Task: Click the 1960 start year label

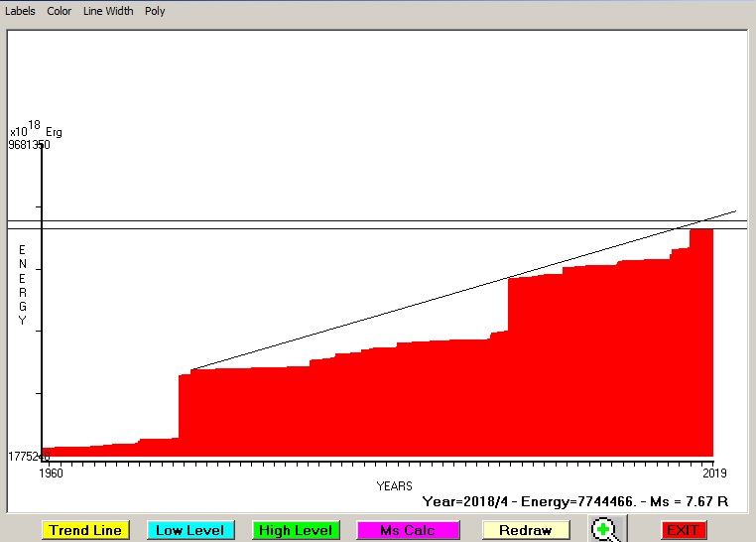Action: click(51, 473)
